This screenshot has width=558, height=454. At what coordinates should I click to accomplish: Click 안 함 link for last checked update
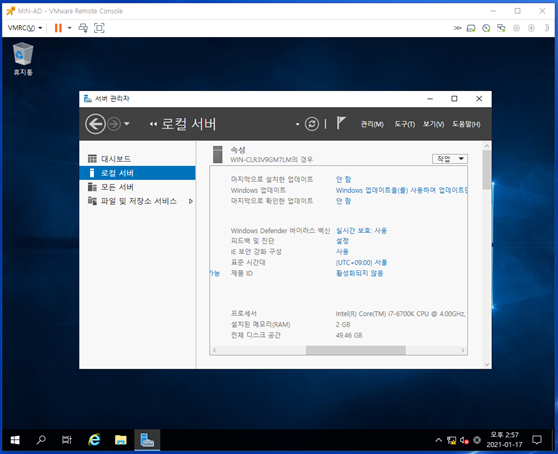343,201
